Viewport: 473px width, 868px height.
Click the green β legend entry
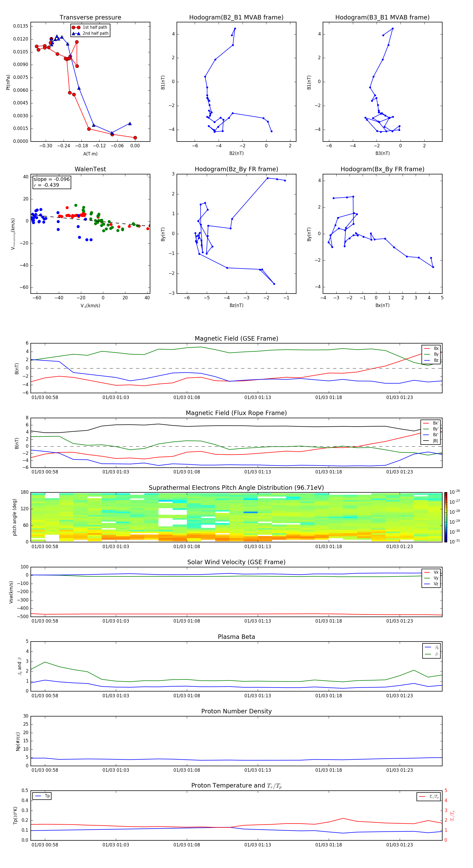pyautogui.click(x=432, y=654)
